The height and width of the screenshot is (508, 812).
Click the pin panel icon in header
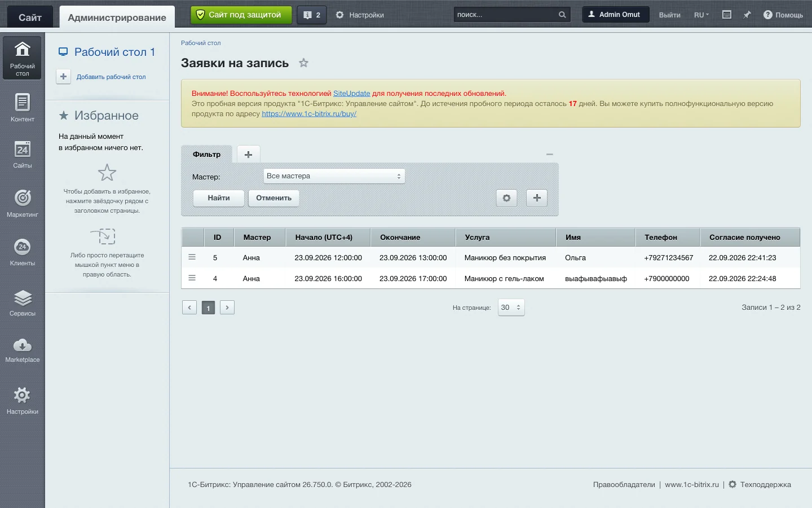[x=747, y=15]
